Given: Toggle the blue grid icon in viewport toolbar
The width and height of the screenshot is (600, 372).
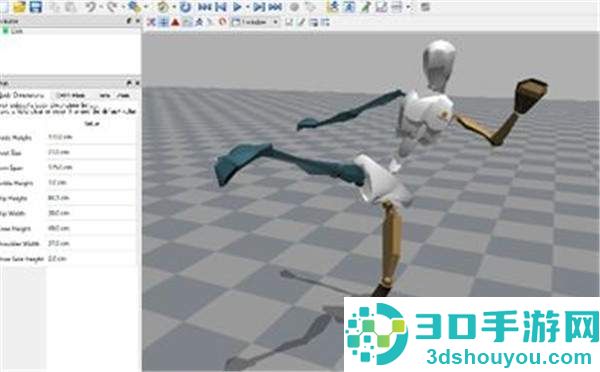Looking at the screenshot, I should (x=163, y=22).
